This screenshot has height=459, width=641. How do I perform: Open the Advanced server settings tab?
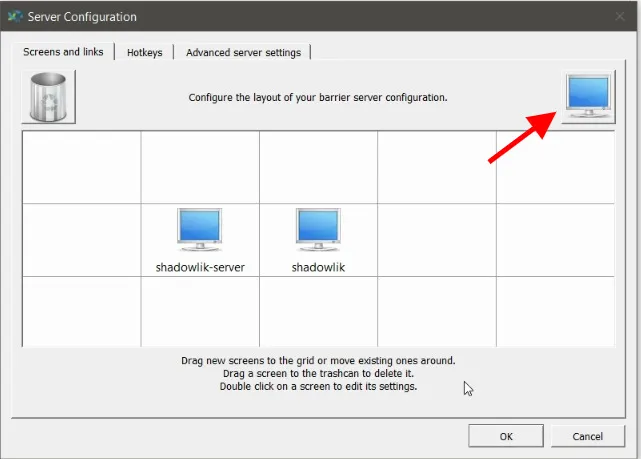point(243,53)
